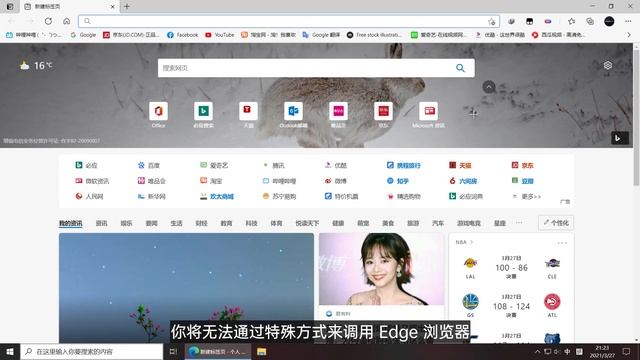The width and height of the screenshot is (640, 360).
Task: Open the Google 翻译 bookmark
Action: 321,35
